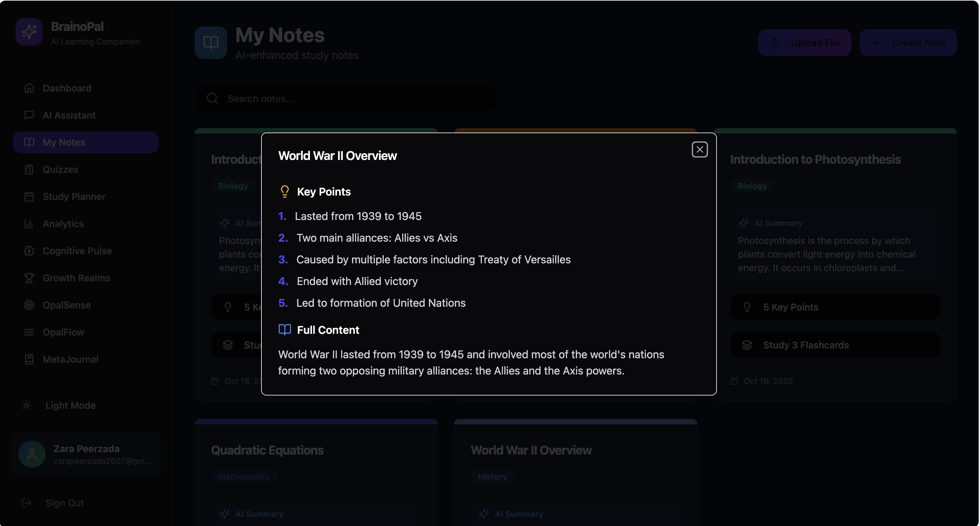Image resolution: width=980 pixels, height=526 pixels.
Task: Click the OpalFlow waves icon
Action: tap(29, 332)
